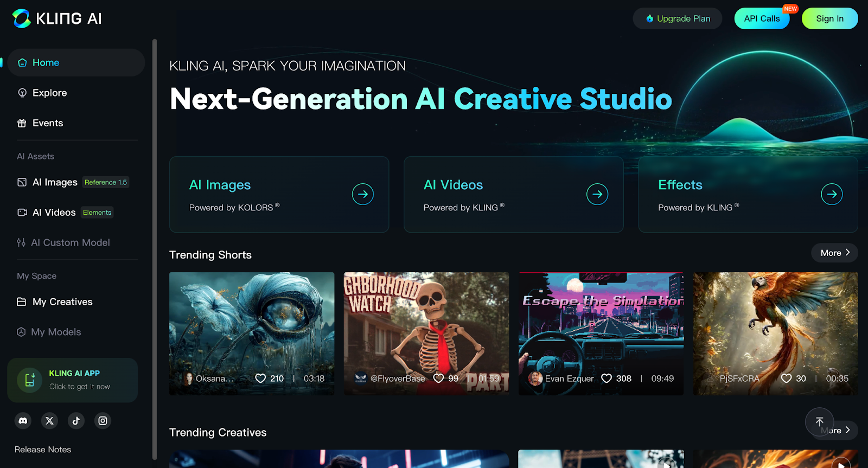
Task: Click the AI Videos Powered by KLING card
Action: pos(513,195)
